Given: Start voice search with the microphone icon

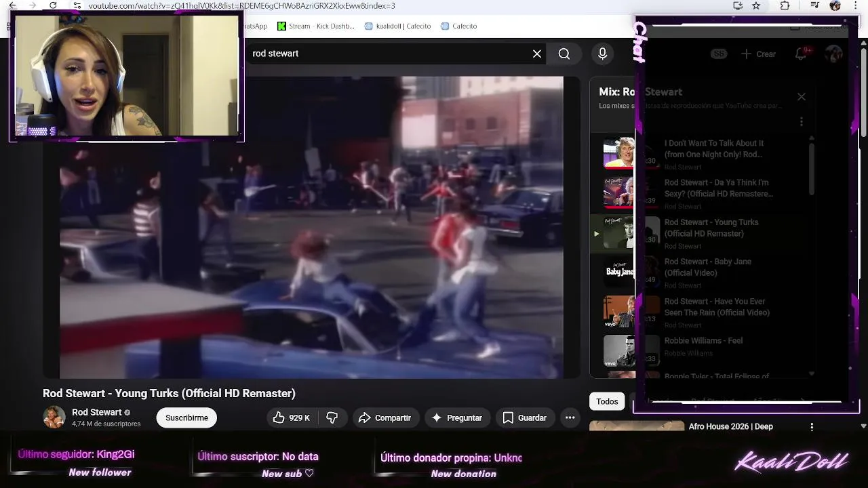Looking at the screenshot, I should pyautogui.click(x=602, y=54).
